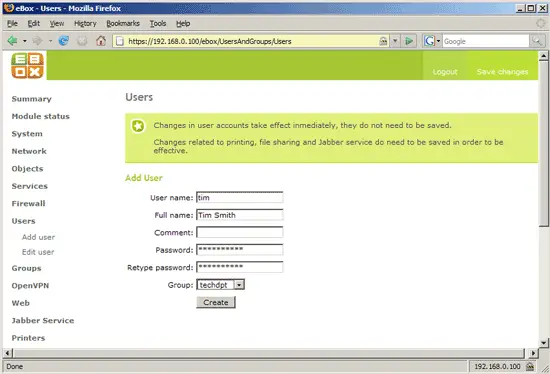
Task: Click the Google search box
Action: (x=485, y=41)
